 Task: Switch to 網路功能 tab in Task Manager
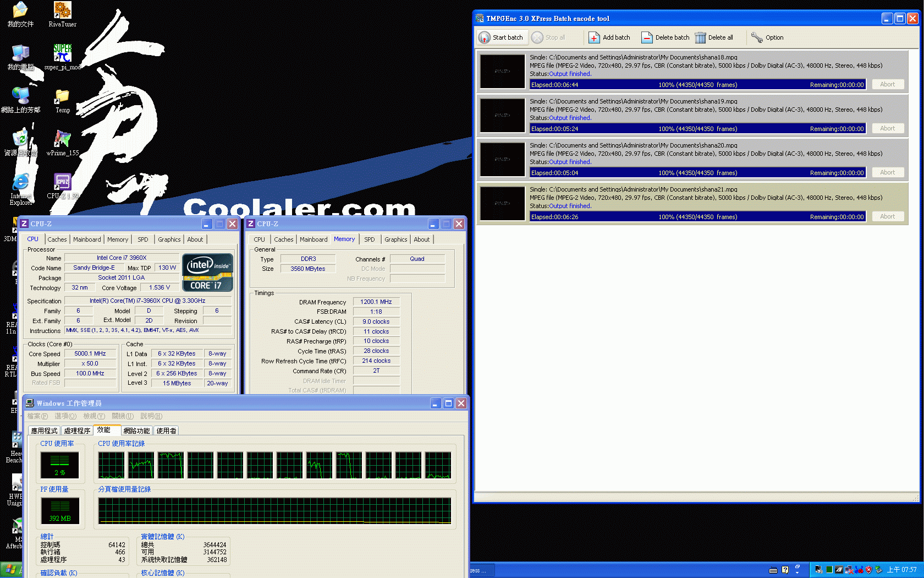136,430
